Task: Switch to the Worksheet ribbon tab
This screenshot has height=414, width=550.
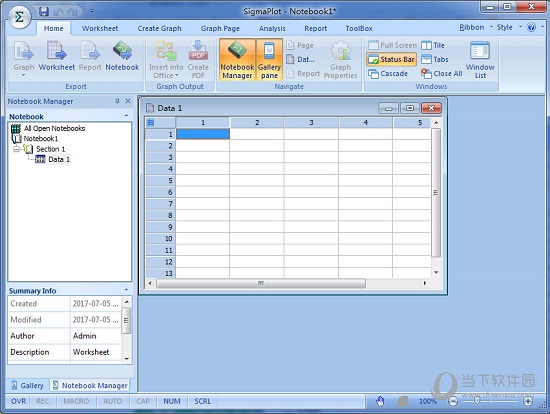Action: [x=100, y=28]
